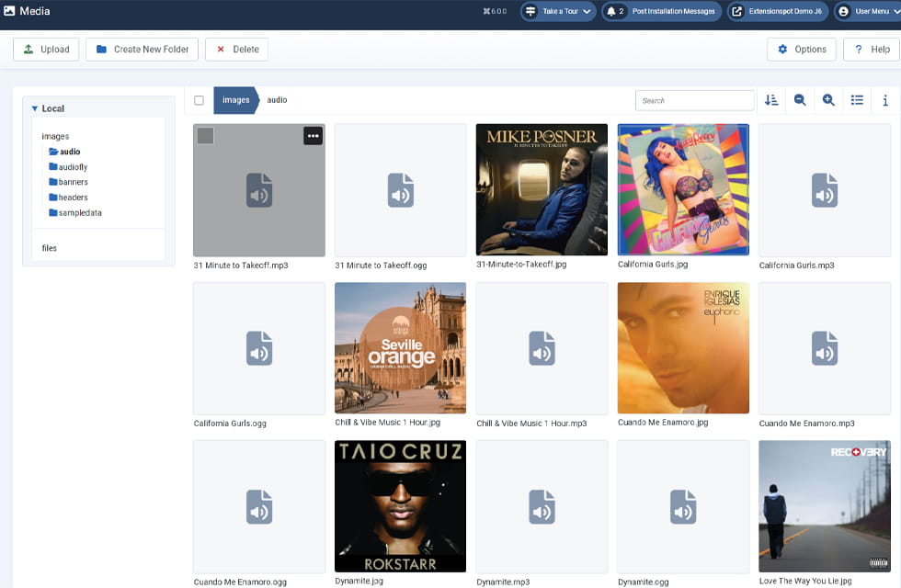Open the Options settings button

pos(801,50)
